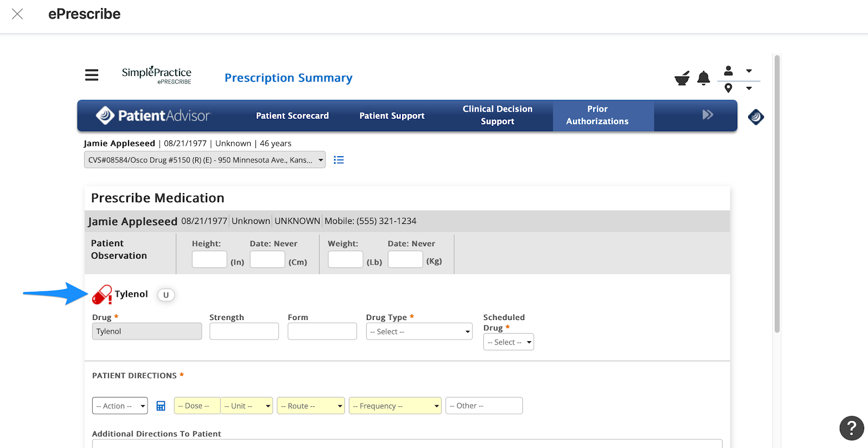
Task: Click patient name Jamie Appleseed in header line
Action: 119,143
